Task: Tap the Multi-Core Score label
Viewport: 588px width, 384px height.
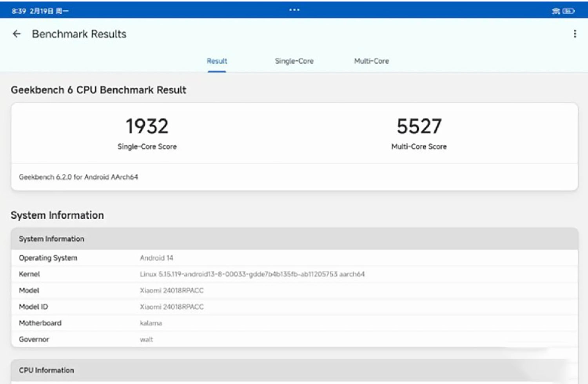Action: [419, 147]
